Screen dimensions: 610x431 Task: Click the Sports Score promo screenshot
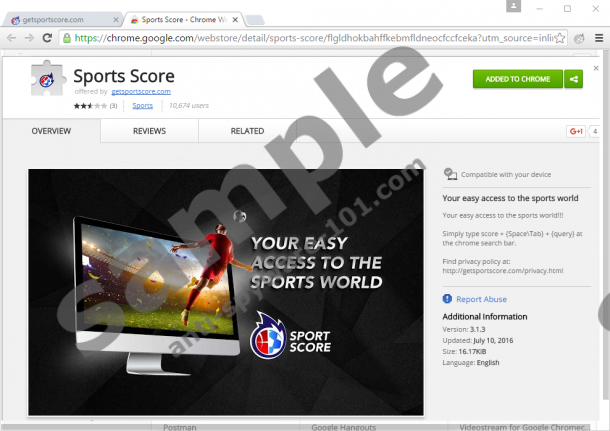point(226,292)
